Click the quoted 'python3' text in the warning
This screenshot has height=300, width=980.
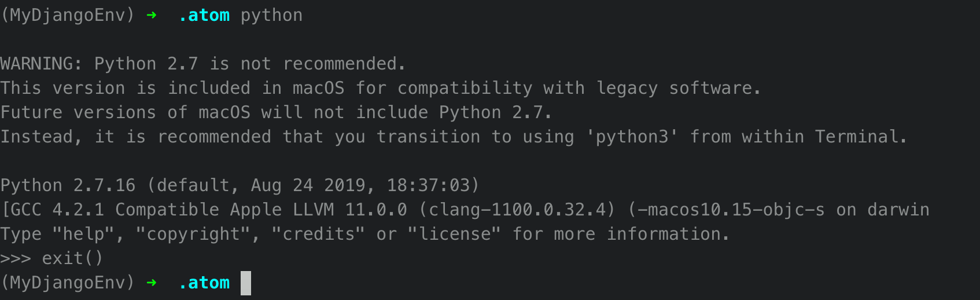(x=632, y=137)
